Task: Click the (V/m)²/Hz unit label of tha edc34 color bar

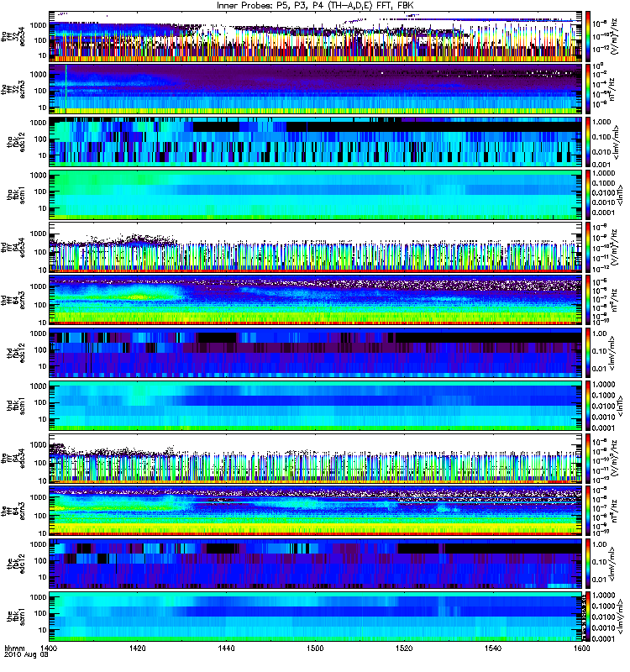Action: [615, 36]
